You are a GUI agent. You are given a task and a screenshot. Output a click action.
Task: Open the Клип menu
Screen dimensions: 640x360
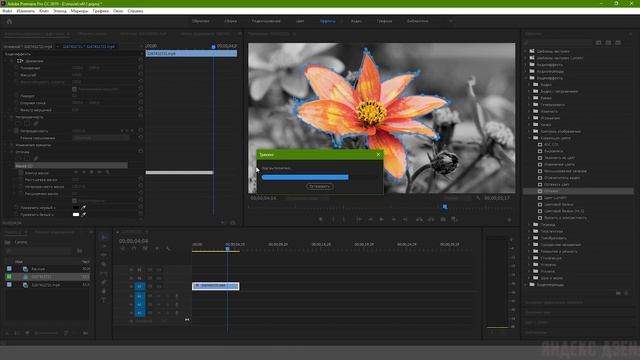44,11
